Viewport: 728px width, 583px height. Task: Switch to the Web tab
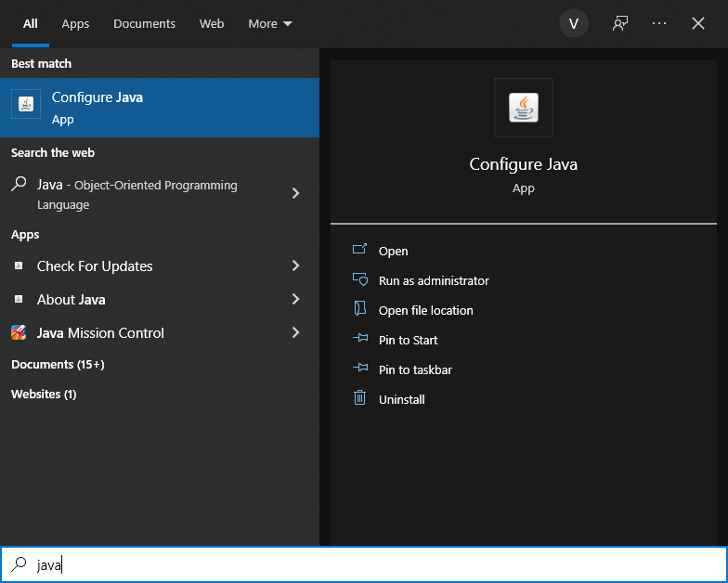(x=212, y=24)
